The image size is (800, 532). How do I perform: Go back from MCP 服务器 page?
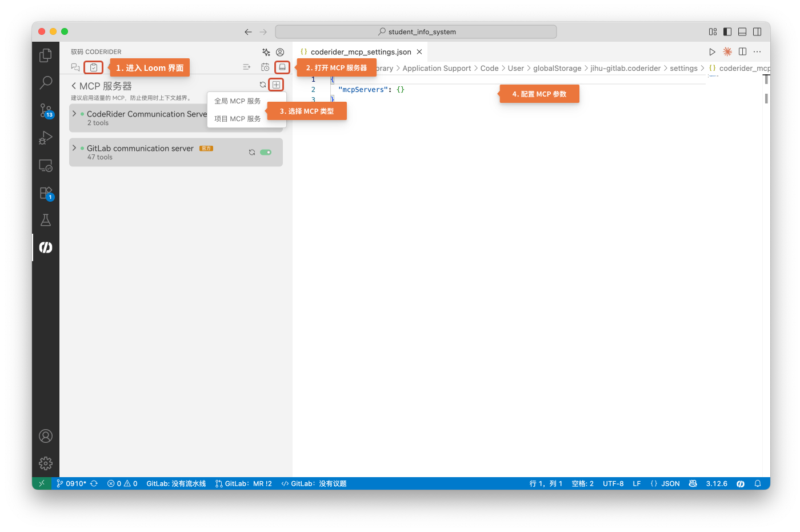(74, 86)
